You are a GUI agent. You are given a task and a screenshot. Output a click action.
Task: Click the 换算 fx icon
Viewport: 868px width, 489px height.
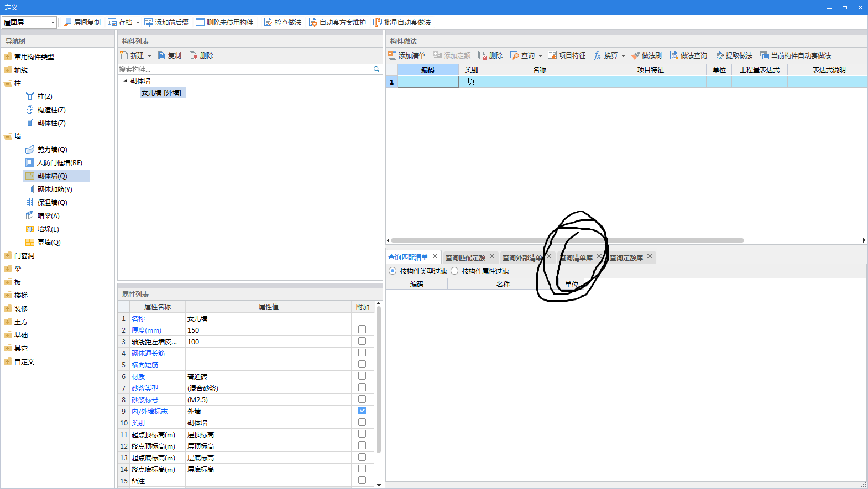[598, 55]
